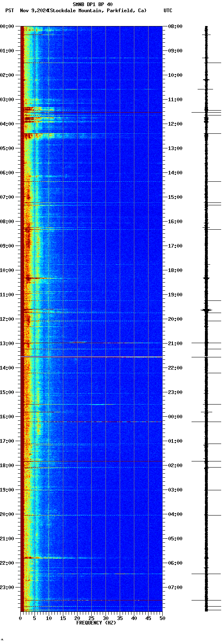Click the 'UTC' timezone label
This screenshot has width=224, height=644.
tap(168, 11)
